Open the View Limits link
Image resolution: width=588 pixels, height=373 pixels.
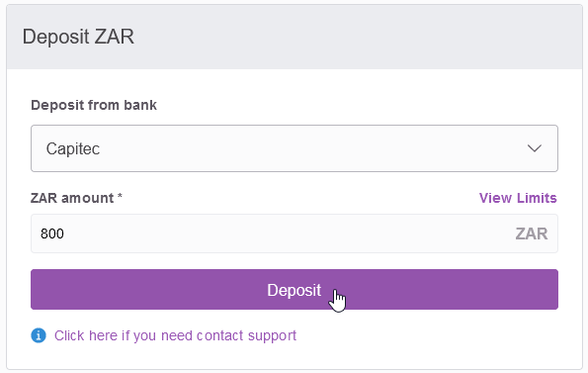(x=518, y=198)
